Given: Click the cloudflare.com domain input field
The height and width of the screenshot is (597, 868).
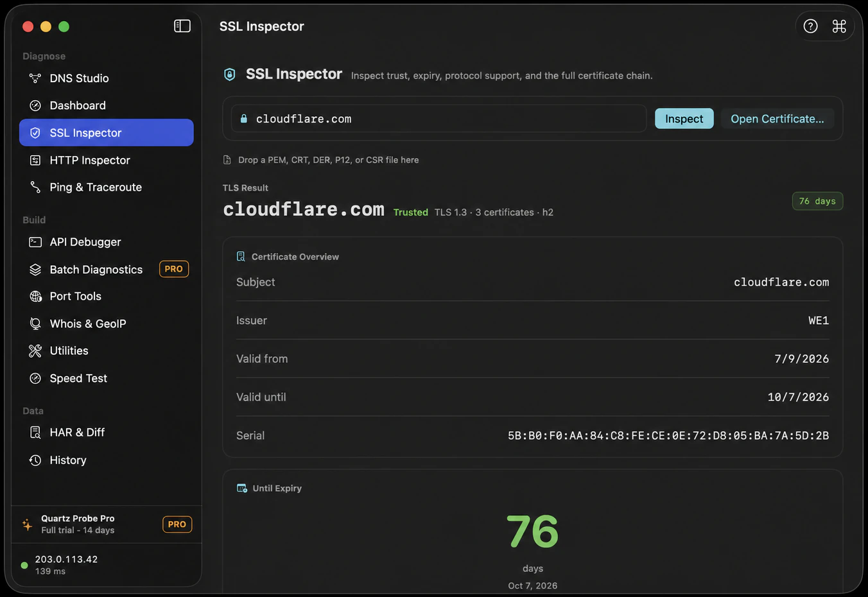Looking at the screenshot, I should pyautogui.click(x=439, y=119).
